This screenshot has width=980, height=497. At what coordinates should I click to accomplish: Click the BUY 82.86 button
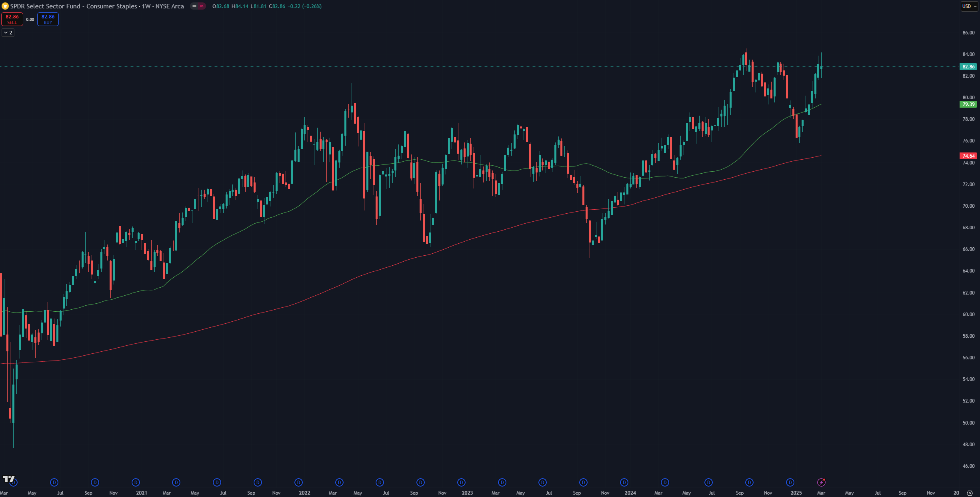point(48,19)
